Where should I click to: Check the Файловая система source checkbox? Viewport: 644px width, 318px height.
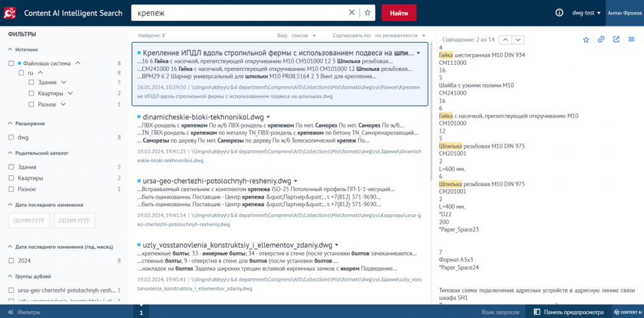click(x=11, y=63)
